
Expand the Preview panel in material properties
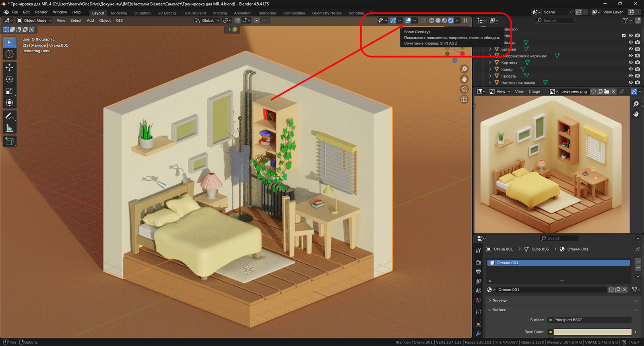point(499,301)
